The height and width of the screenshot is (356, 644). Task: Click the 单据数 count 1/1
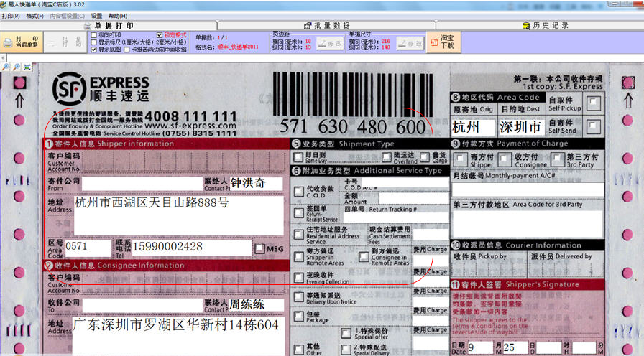point(223,37)
